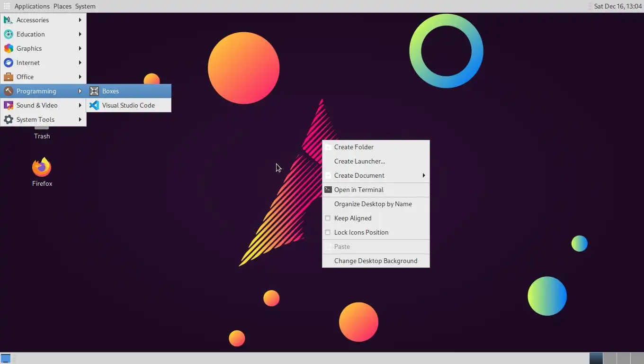
Task: Click the Applications grid icon in panel
Action: [7, 6]
